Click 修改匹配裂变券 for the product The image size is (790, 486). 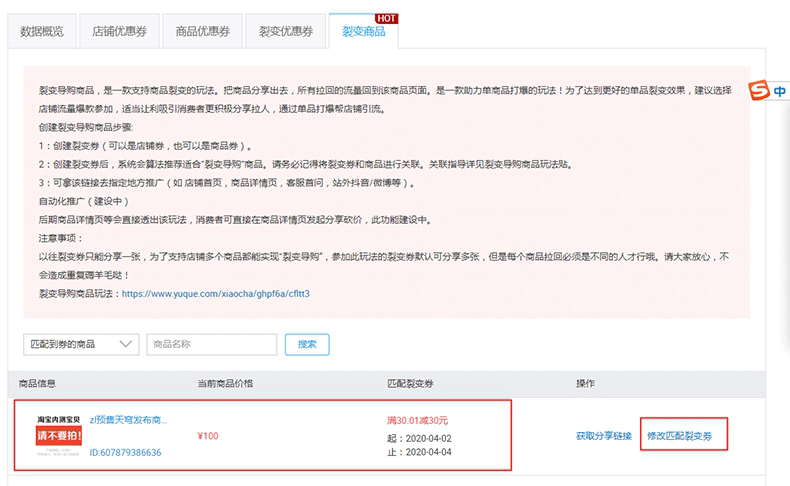click(685, 436)
